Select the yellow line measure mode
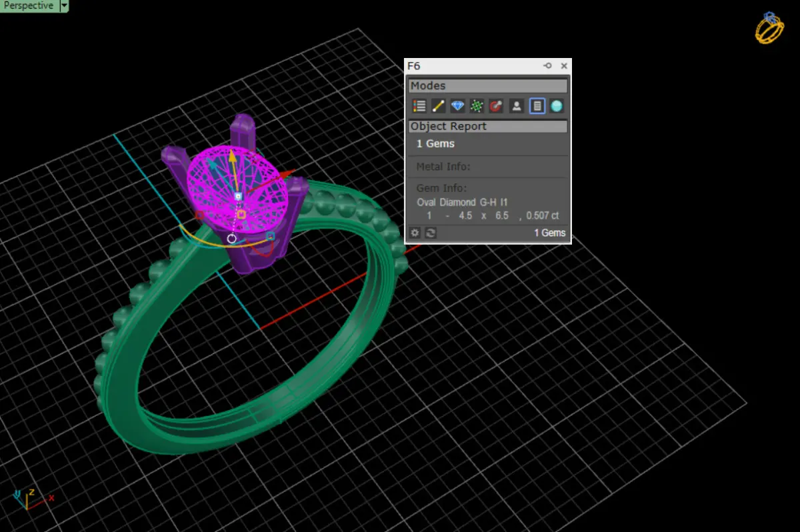The width and height of the screenshot is (800, 532). (438, 105)
